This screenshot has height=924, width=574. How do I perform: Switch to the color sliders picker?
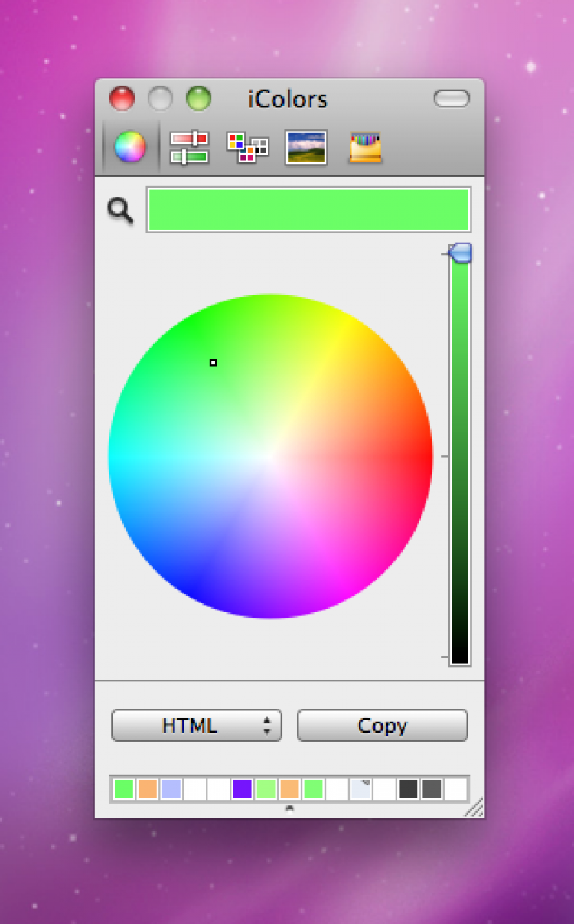pos(190,147)
